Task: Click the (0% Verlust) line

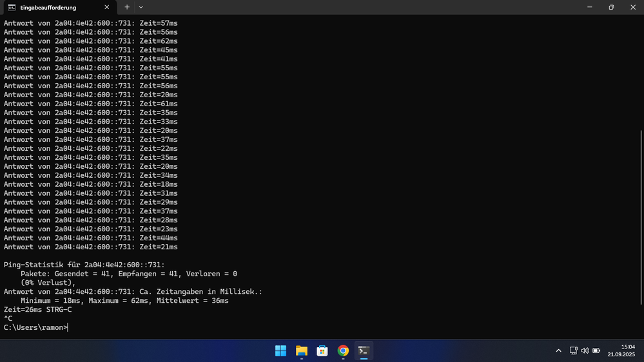Action: [48, 283]
